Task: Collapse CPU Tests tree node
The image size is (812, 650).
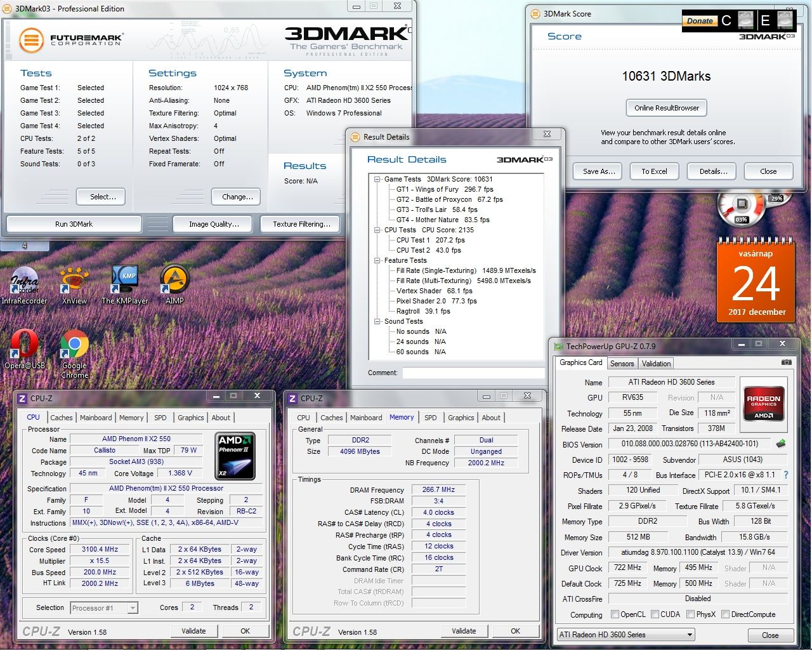Action: (x=377, y=230)
